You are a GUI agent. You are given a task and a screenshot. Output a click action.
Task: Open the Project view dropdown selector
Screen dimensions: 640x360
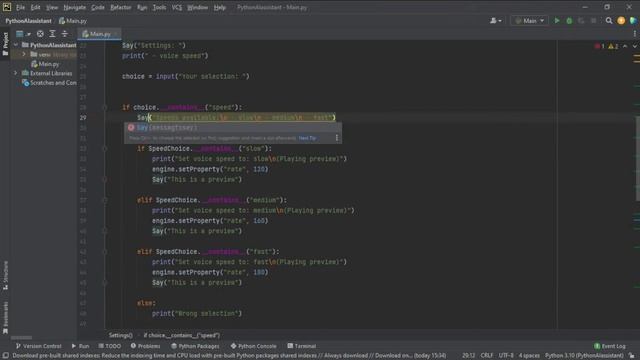(23, 34)
